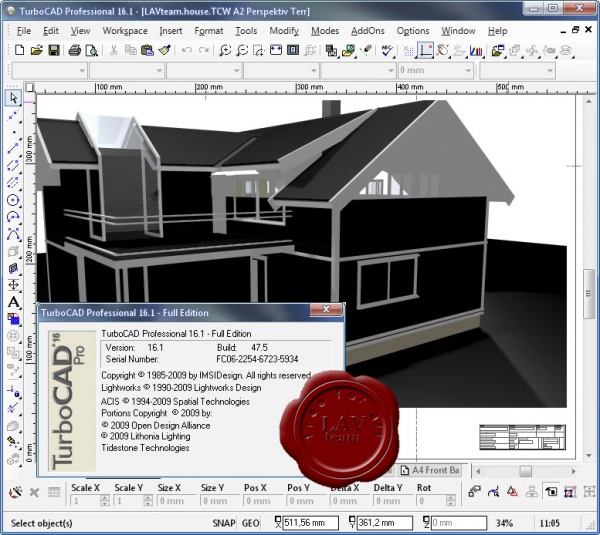This screenshot has height=535, width=600.
Task: Select the arrow Select tool in left toolbar
Action: point(13,98)
